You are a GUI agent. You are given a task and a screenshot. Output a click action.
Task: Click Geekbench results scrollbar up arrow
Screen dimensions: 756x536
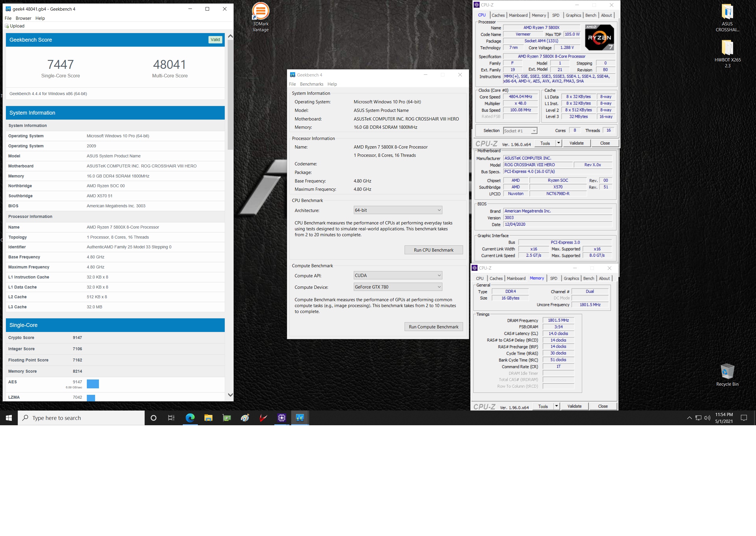point(230,36)
